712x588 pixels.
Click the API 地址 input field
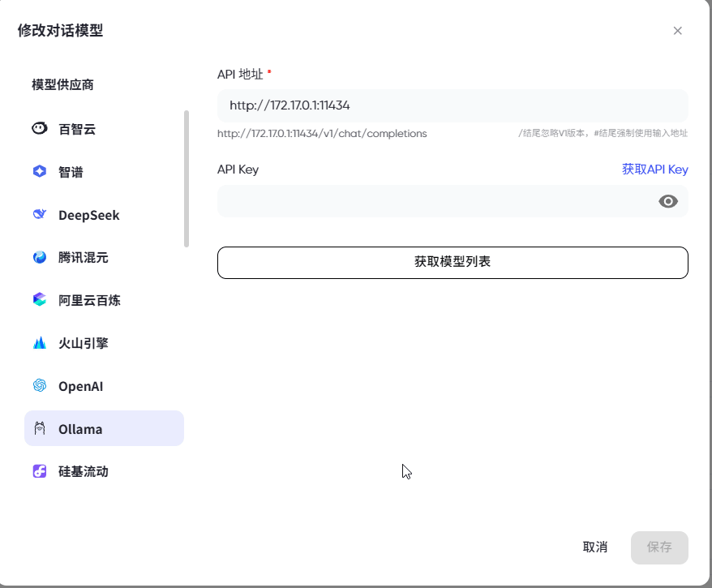coord(452,105)
